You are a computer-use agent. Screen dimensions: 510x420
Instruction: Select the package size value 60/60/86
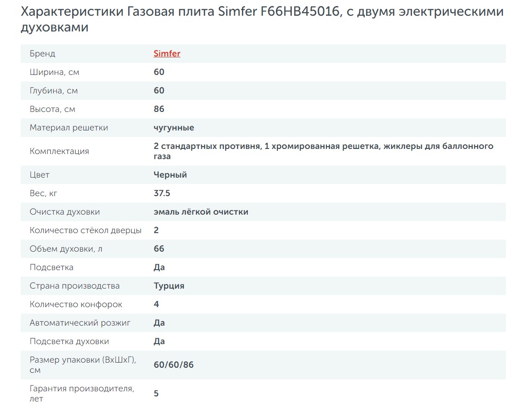[x=174, y=365]
